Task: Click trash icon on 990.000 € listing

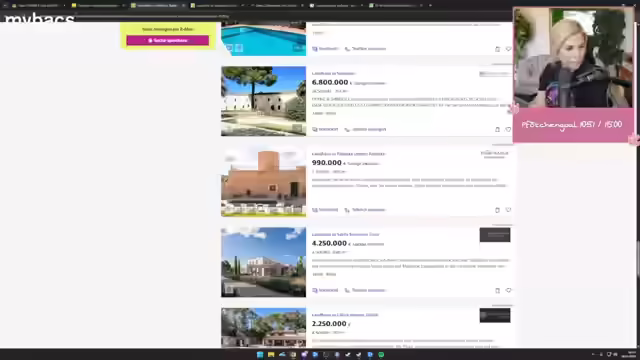Action: (497, 210)
